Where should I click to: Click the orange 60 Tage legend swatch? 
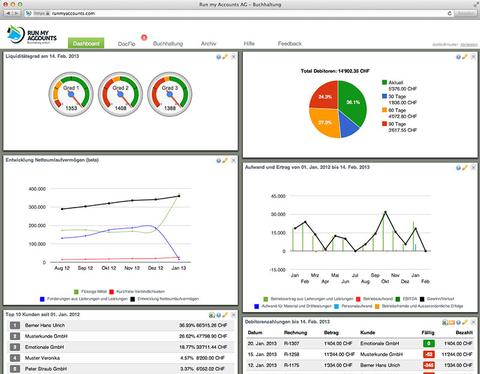click(384, 110)
